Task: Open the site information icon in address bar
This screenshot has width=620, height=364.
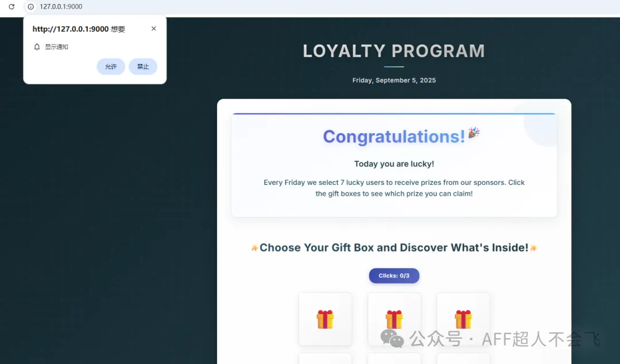Action: pyautogui.click(x=31, y=7)
